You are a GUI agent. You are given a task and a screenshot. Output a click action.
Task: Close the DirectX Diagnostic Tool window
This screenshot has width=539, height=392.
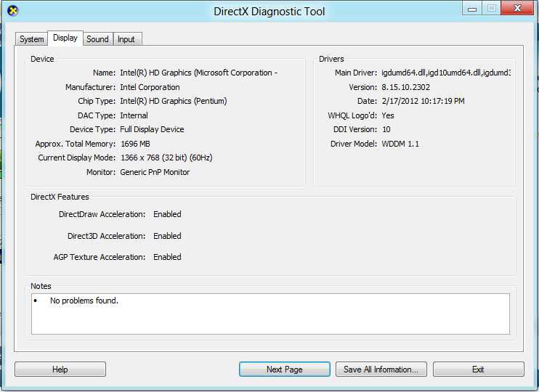click(x=519, y=9)
